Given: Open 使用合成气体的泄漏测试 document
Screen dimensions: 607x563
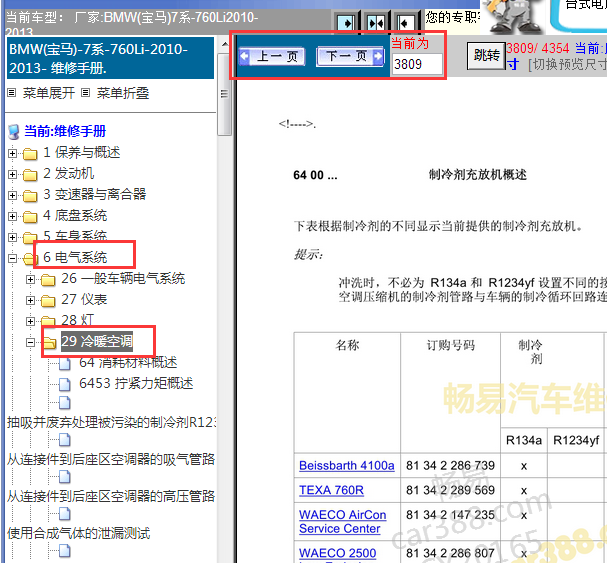Looking at the screenshot, I should click(x=79, y=533).
